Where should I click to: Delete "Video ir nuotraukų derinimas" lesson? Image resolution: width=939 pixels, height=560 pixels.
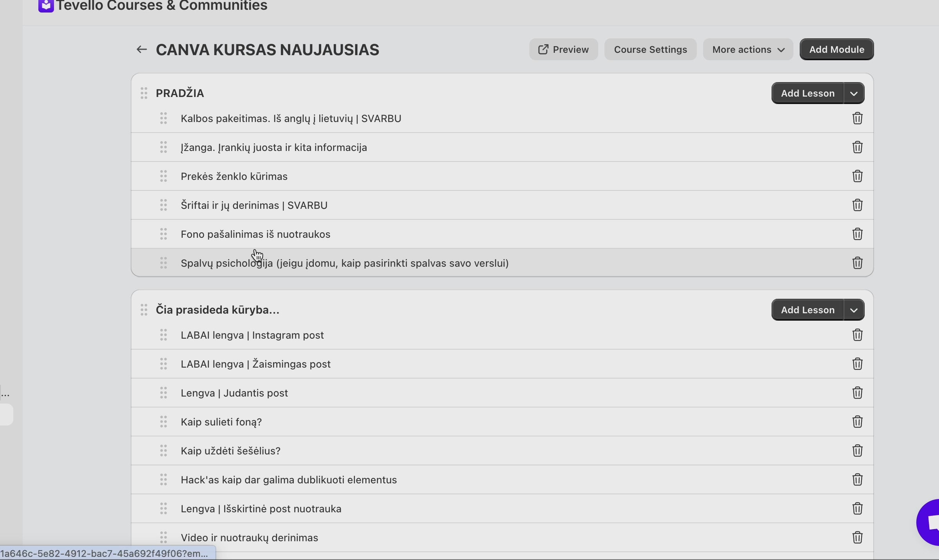(857, 538)
